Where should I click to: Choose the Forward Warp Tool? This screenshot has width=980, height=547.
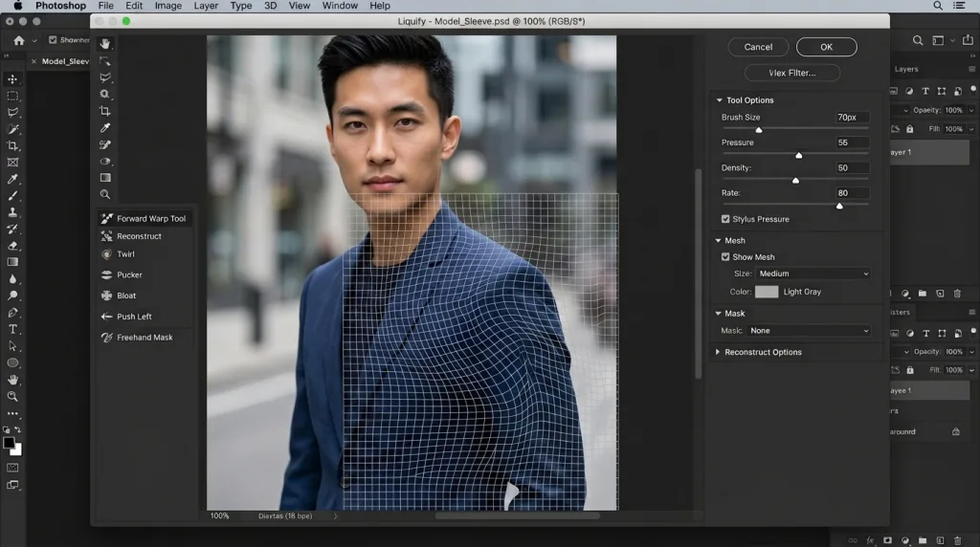pyautogui.click(x=145, y=219)
